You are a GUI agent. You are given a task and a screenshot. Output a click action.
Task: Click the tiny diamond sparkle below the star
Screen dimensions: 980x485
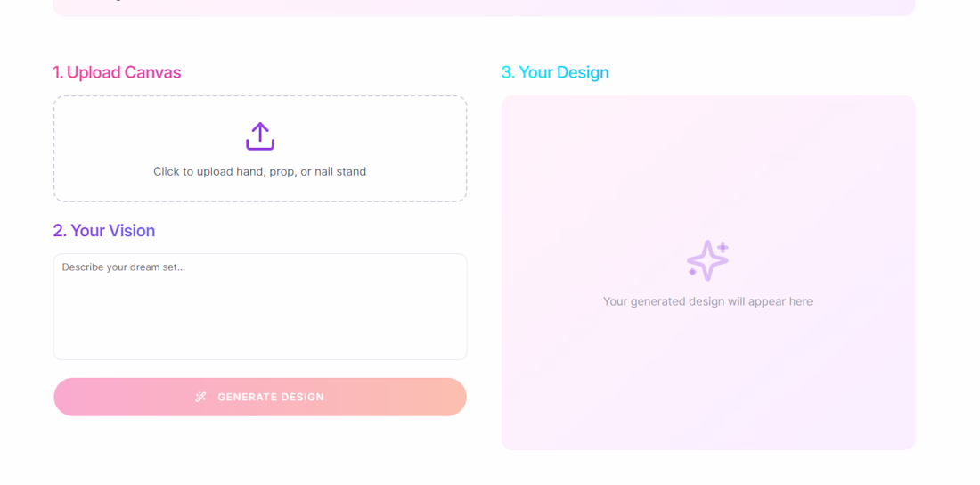(692, 272)
